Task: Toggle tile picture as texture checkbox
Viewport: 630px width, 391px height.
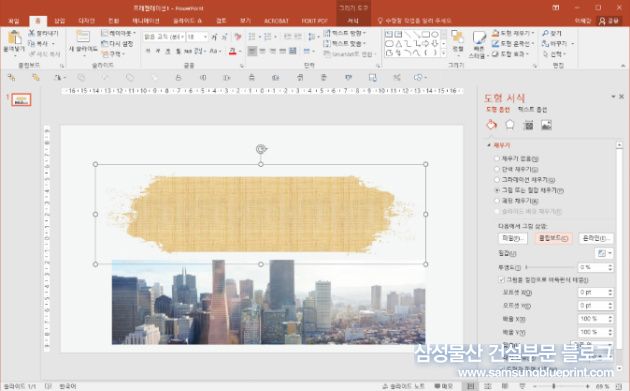Action: coord(501,280)
